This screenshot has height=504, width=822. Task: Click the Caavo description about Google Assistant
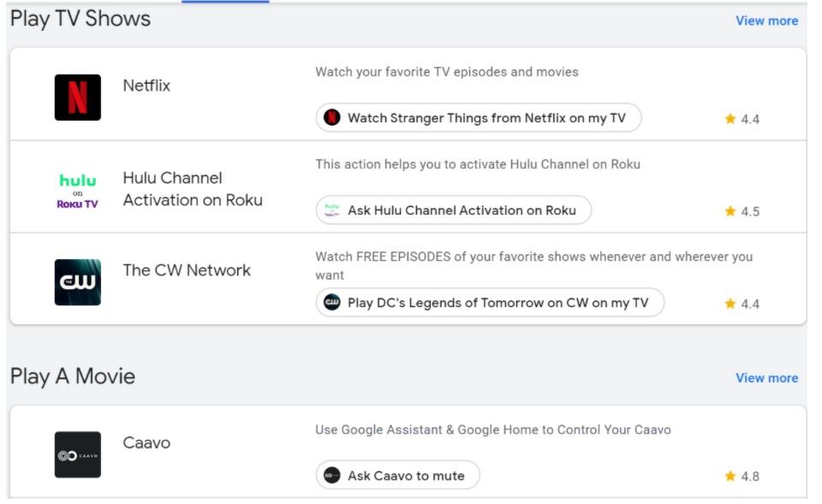tap(492, 430)
